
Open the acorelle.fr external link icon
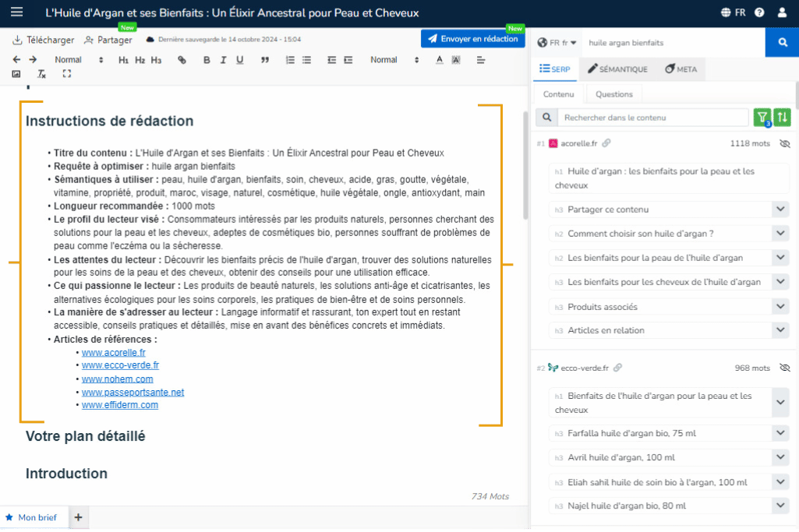tap(606, 143)
